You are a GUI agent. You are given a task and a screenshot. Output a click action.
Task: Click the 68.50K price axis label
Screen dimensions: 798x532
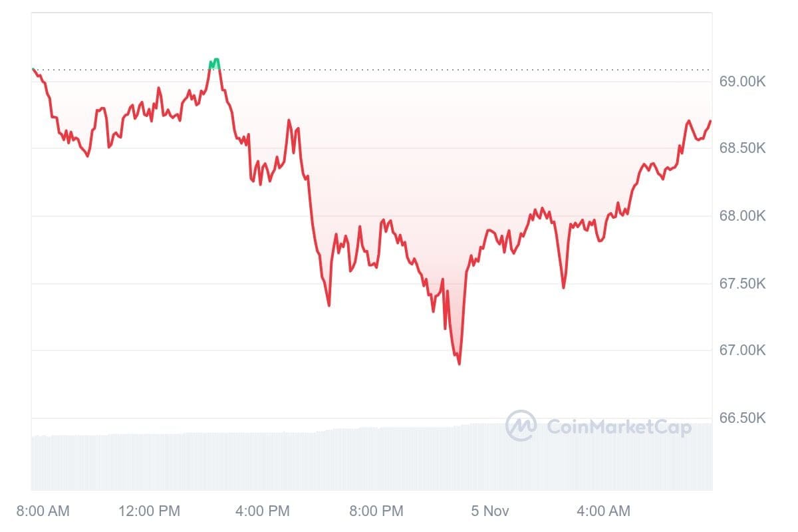click(x=742, y=148)
